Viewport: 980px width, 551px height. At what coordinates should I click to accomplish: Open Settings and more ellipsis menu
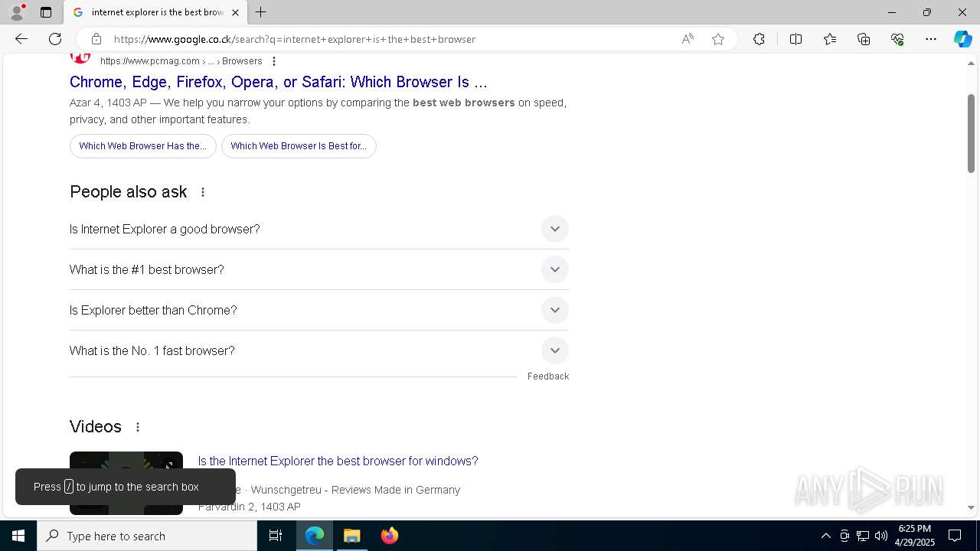[931, 39]
